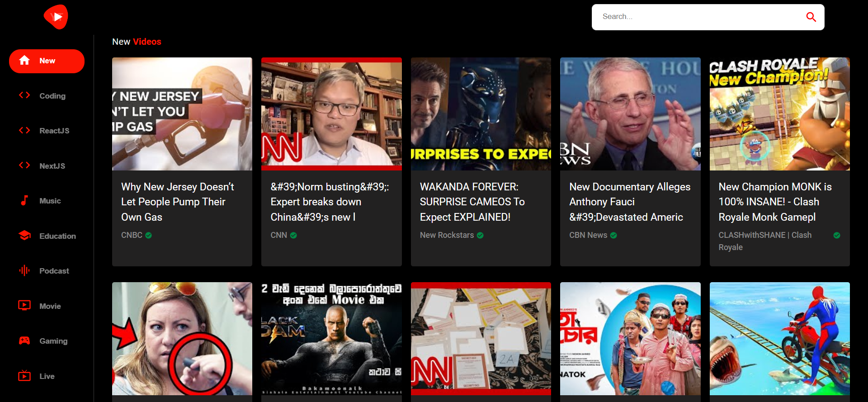Image resolution: width=868 pixels, height=402 pixels.
Task: Click the Podcast waveform icon
Action: (24, 270)
